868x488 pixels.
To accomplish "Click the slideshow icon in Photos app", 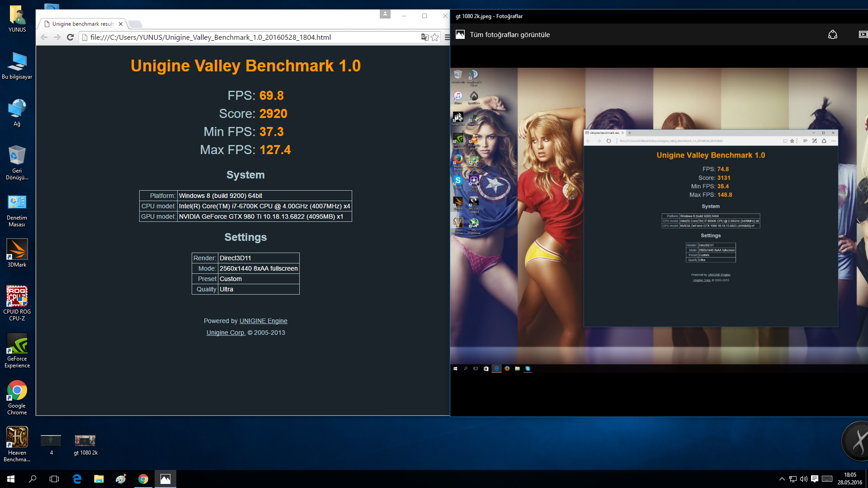I will point(863,35).
